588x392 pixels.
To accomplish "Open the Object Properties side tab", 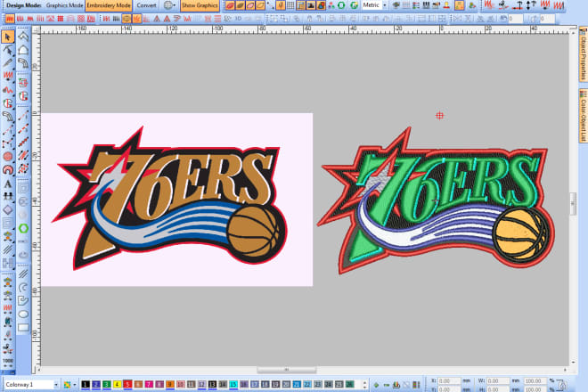I will [584, 53].
